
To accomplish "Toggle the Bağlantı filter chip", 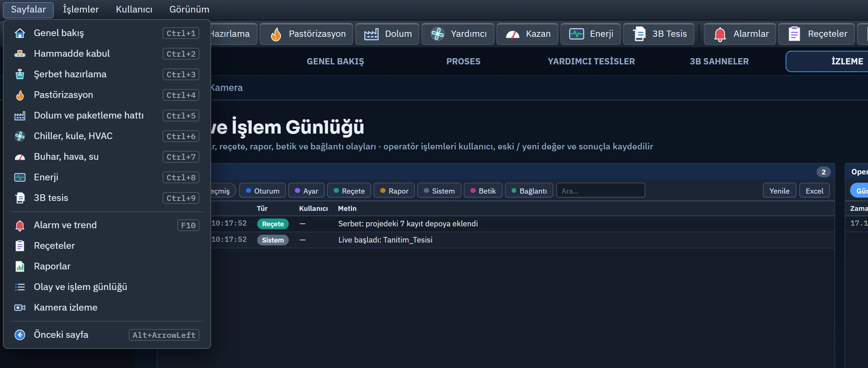I will [x=529, y=191].
